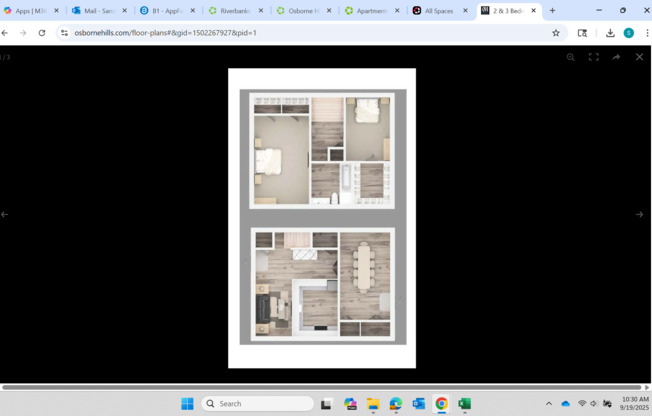Open OneDrive from the system tray

[x=566, y=404]
